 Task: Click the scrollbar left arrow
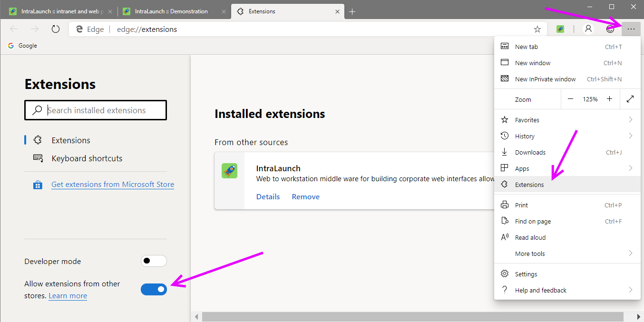click(x=195, y=317)
